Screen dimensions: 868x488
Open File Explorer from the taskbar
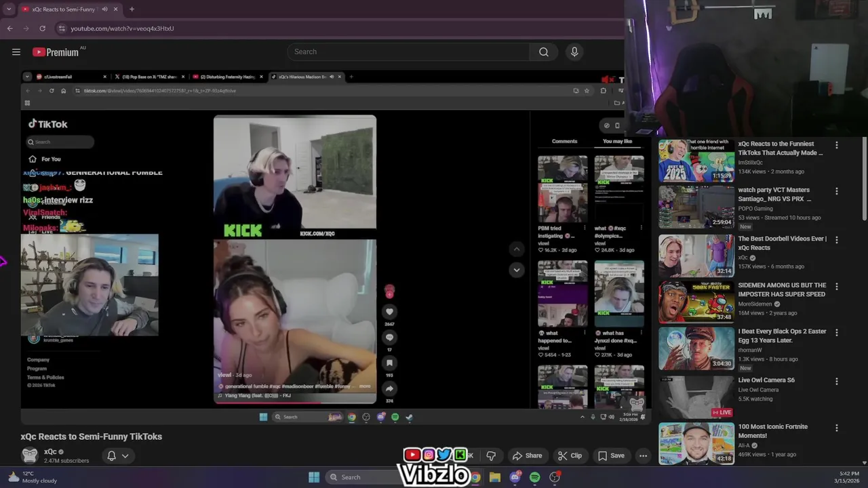[x=495, y=477]
